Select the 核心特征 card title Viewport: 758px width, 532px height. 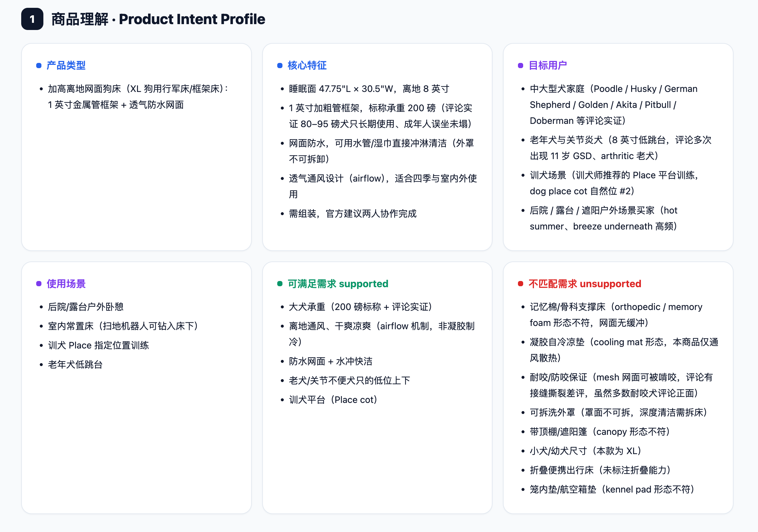(x=307, y=65)
